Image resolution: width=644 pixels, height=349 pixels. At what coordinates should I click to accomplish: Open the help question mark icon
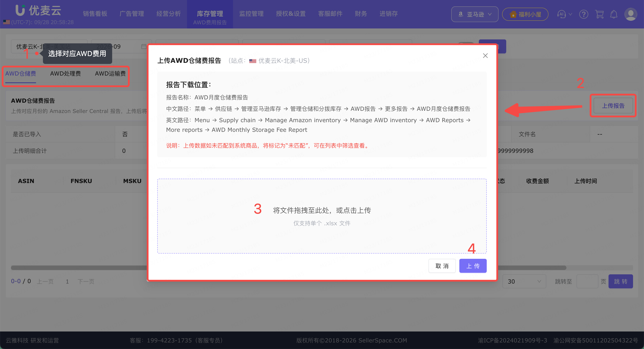click(584, 14)
